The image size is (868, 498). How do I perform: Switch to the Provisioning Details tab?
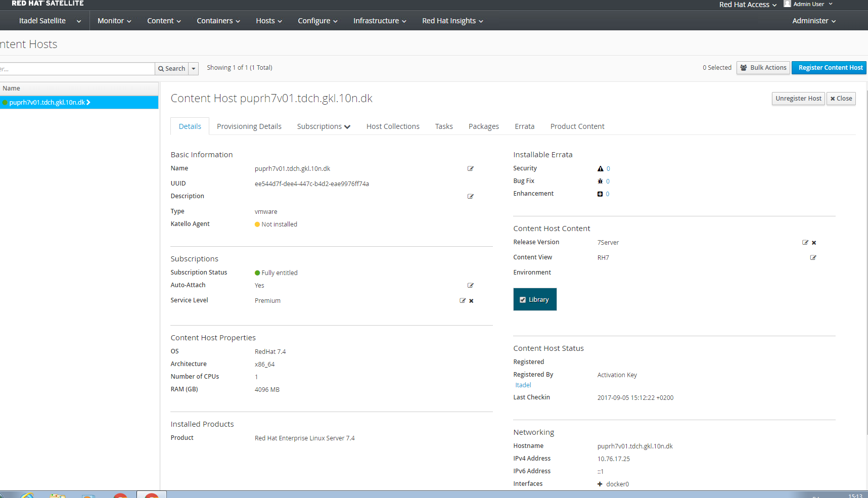click(249, 126)
